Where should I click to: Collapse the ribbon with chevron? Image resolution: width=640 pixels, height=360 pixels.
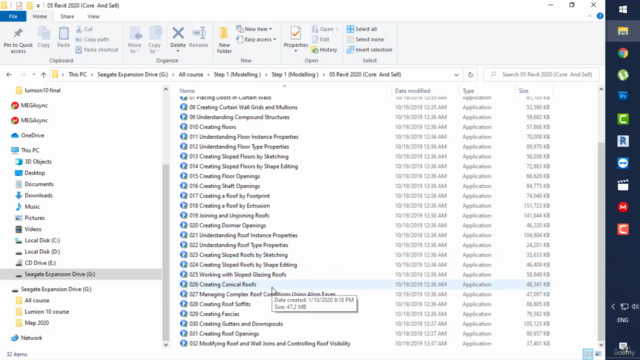(x=590, y=16)
